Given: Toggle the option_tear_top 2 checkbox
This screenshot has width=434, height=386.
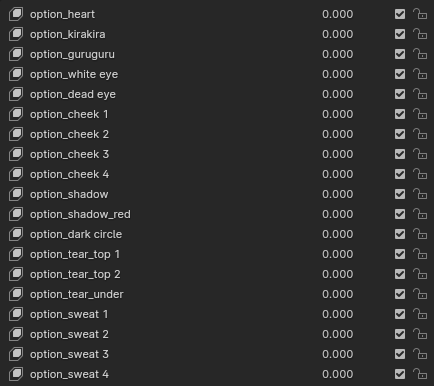Looking at the screenshot, I should pyautogui.click(x=400, y=274).
